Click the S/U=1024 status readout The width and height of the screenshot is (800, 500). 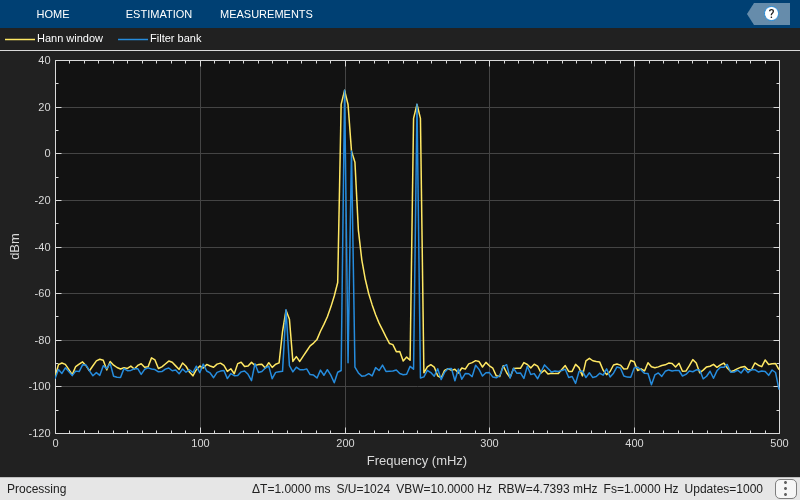click(363, 489)
